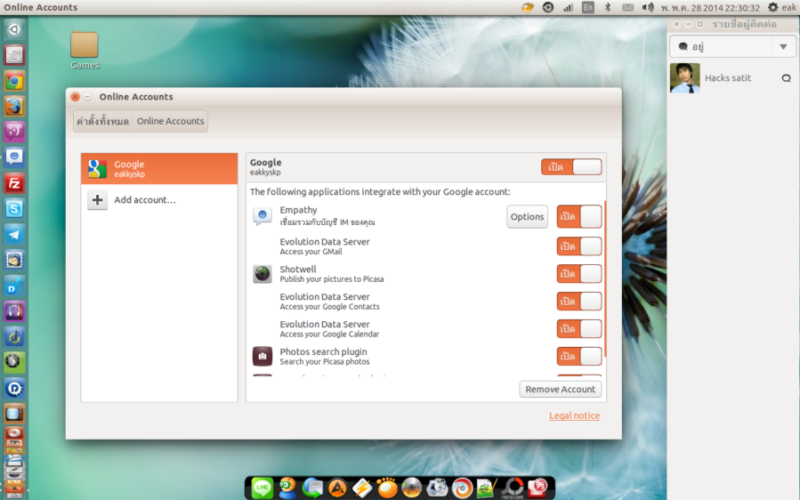Open the volume indicator in top bar
The height and width of the screenshot is (500, 800).
tap(647, 7)
